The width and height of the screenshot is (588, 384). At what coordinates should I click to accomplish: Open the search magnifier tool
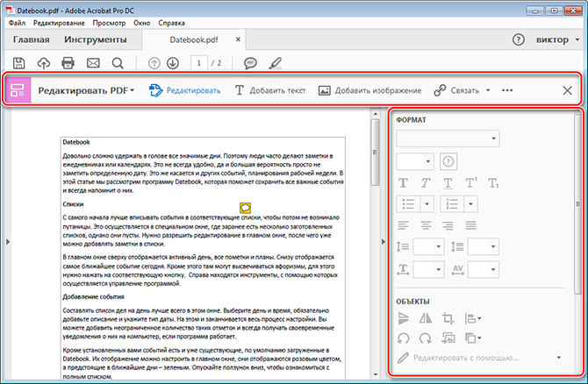pos(118,63)
